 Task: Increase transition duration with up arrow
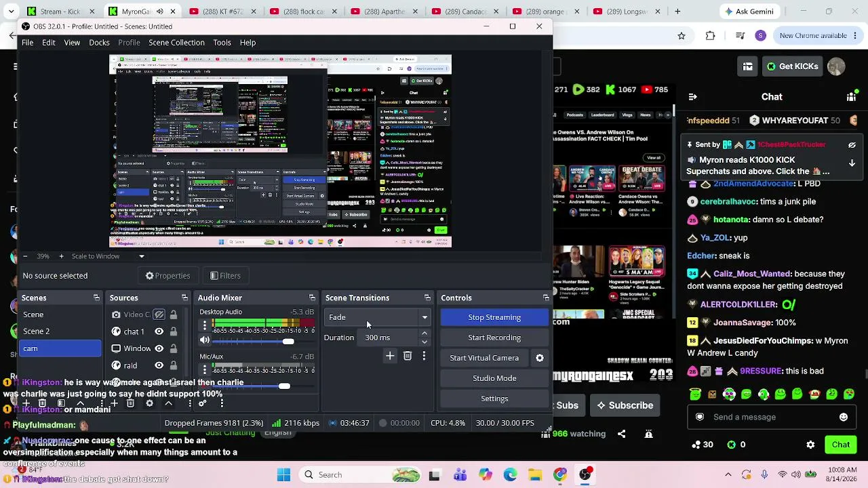[425, 333]
